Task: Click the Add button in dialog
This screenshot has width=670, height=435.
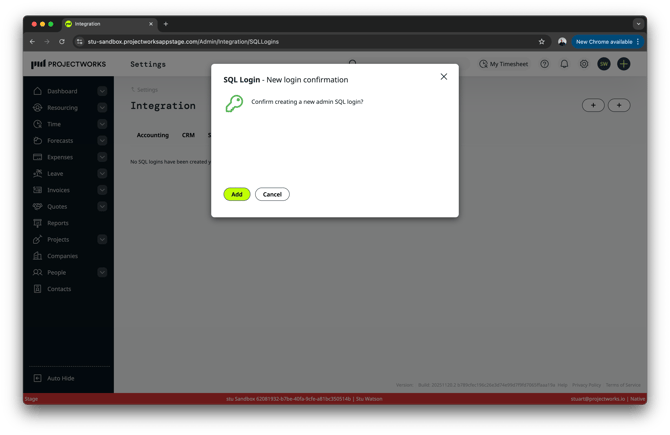Action: pyautogui.click(x=237, y=194)
